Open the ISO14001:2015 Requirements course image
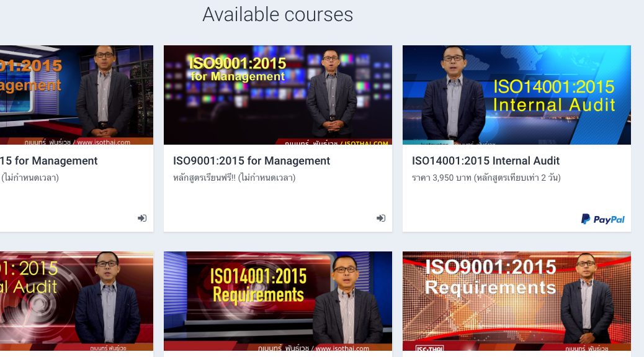Image resolution: width=644 pixels, height=357 pixels. [277, 301]
